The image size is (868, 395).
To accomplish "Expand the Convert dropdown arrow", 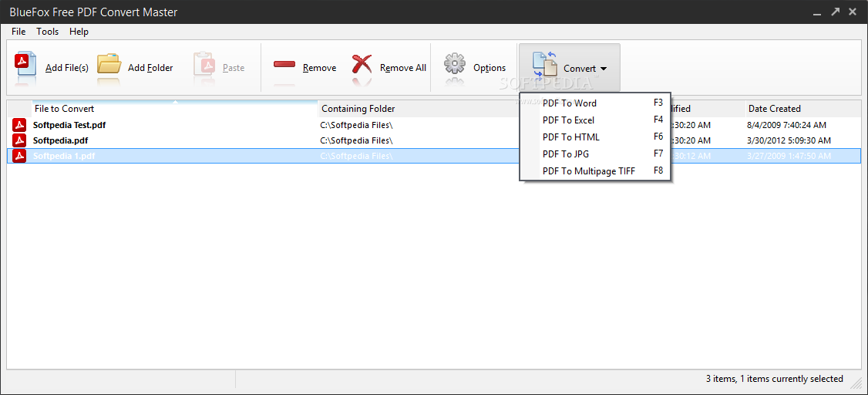I will 604,69.
